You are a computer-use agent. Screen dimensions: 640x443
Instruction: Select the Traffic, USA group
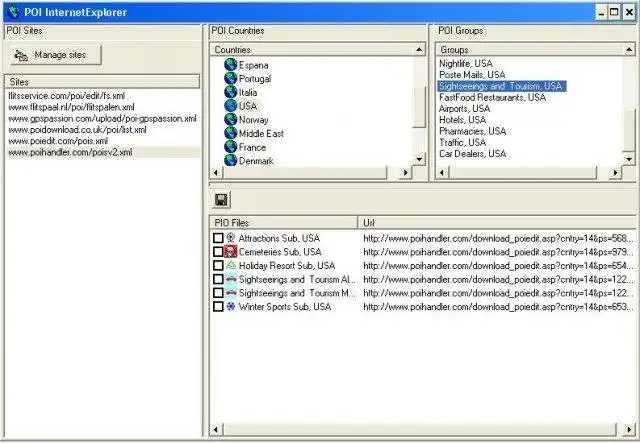[462, 142]
